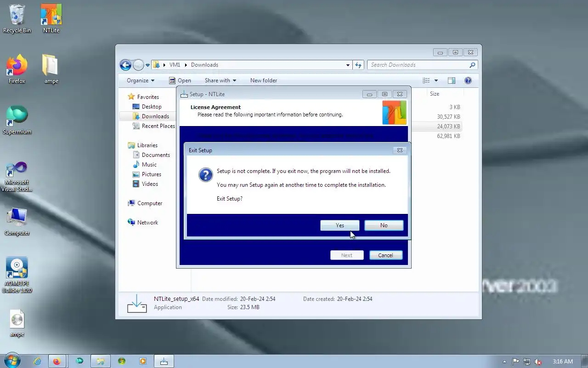Expand the address bar previous locations dropdown
588x368 pixels.
coord(348,65)
